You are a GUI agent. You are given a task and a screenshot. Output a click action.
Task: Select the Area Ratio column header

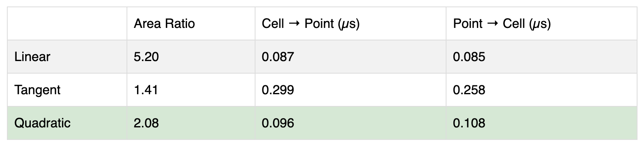pyautogui.click(x=164, y=24)
